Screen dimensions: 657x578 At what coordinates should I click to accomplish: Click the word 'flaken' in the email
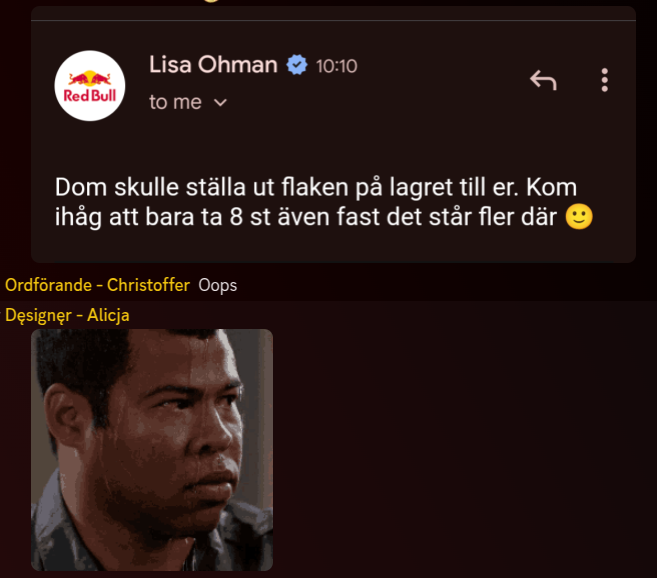(x=315, y=187)
